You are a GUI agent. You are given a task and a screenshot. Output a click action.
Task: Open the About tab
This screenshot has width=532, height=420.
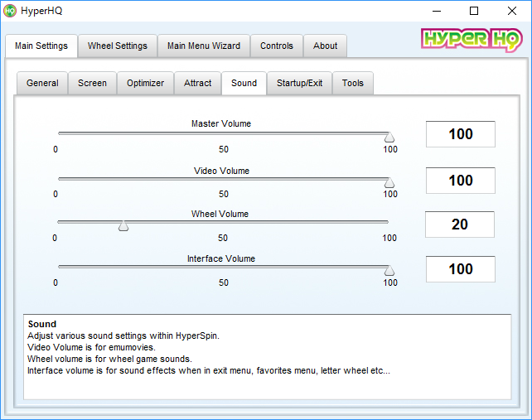(x=325, y=46)
